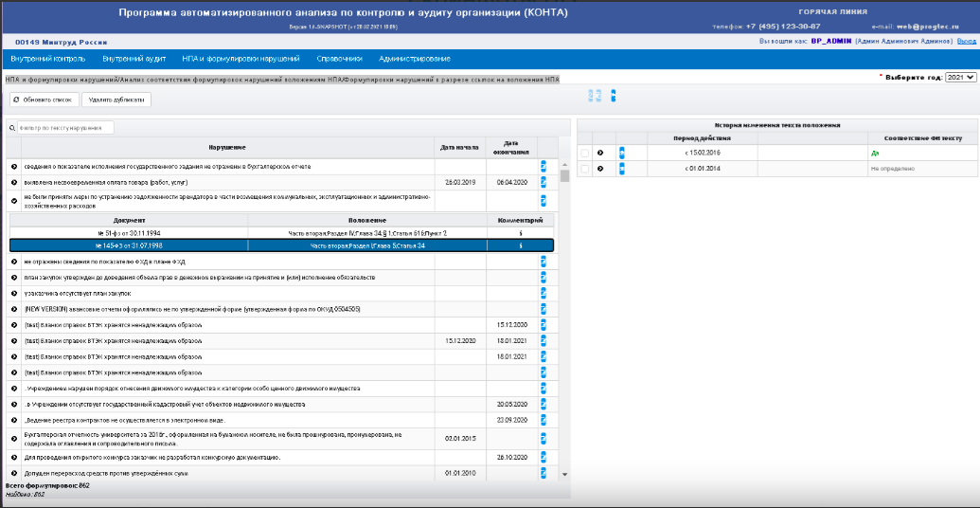Image resolution: width=980 pixels, height=508 pixels.
Task: Focus the 'Фильтр по тексту нарушения' field
Action: 65,128
